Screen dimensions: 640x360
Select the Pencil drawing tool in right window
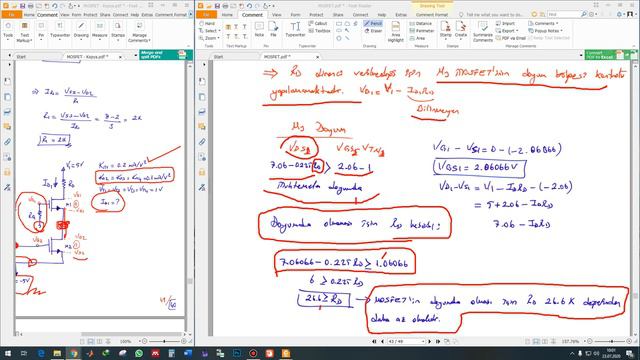point(373,24)
